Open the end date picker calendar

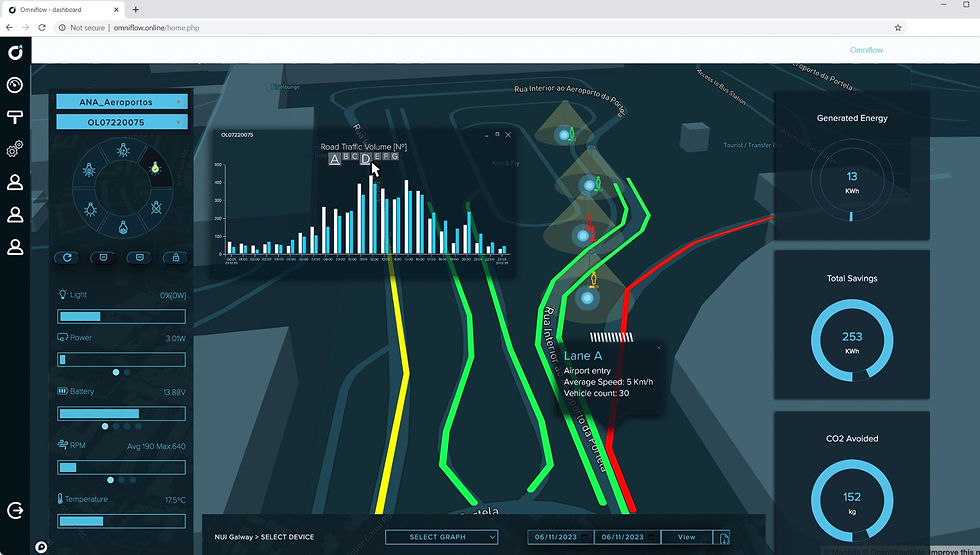click(651, 537)
